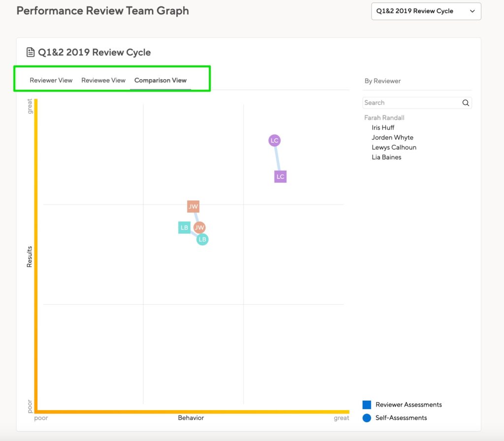Select Iris Huff in the reviewer list
This screenshot has height=441, width=504.
pos(383,128)
